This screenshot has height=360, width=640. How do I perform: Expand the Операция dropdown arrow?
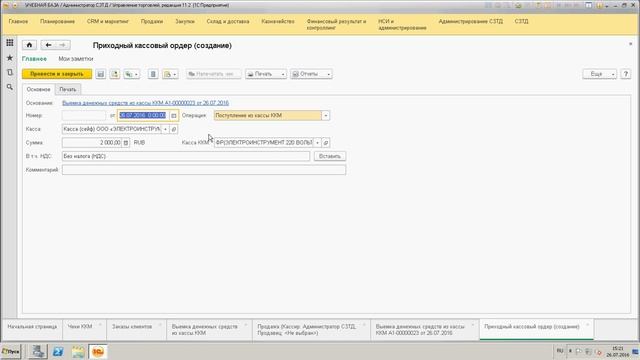(325, 116)
